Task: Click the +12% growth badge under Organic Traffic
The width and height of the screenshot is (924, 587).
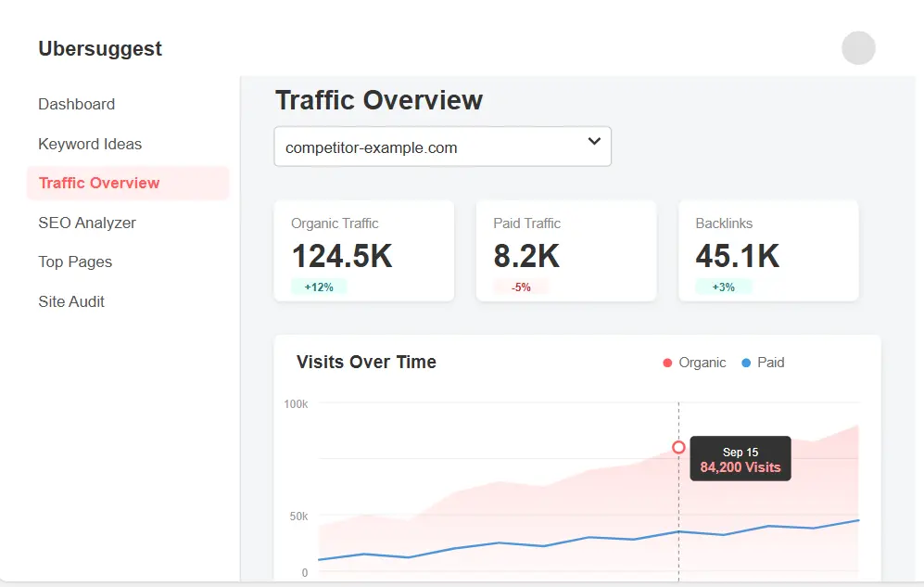Action: (x=318, y=287)
